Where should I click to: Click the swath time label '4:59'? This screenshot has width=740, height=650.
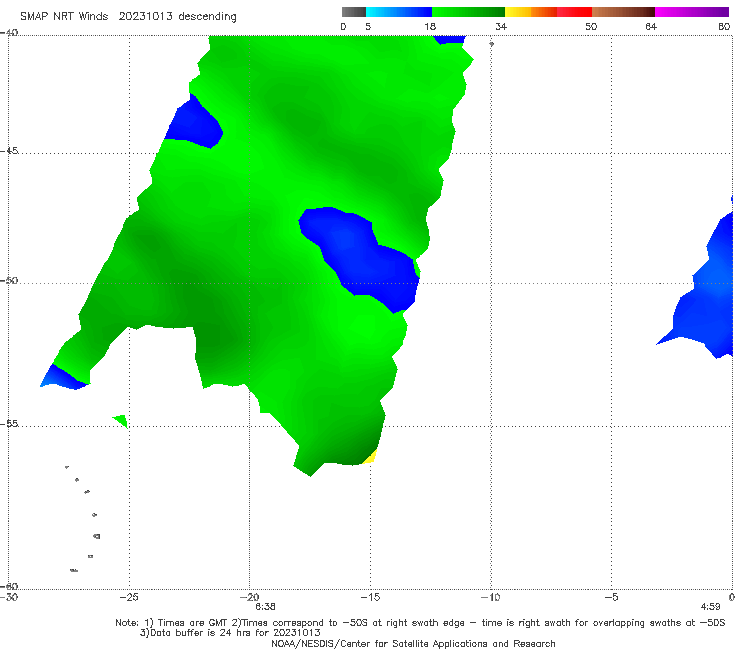pyautogui.click(x=710, y=607)
